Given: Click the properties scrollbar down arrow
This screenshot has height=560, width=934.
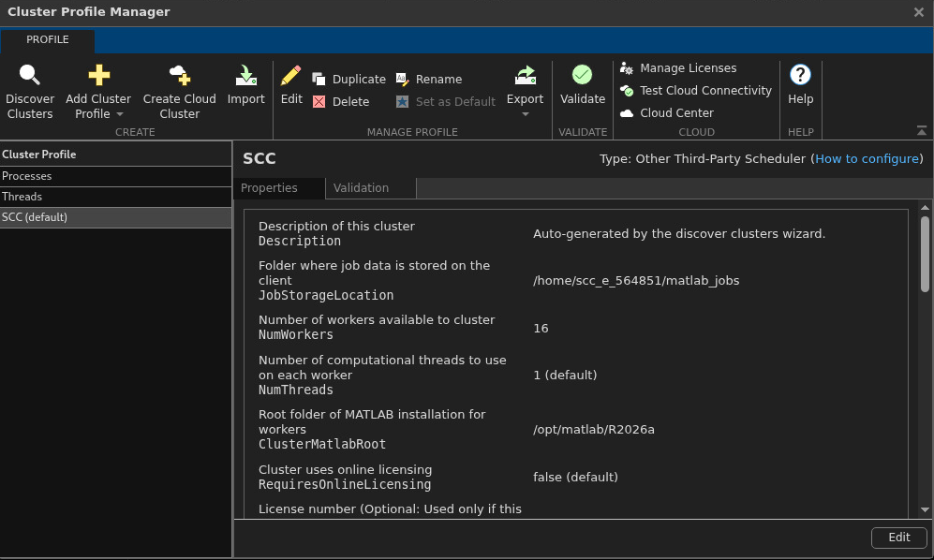Looking at the screenshot, I should [925, 509].
